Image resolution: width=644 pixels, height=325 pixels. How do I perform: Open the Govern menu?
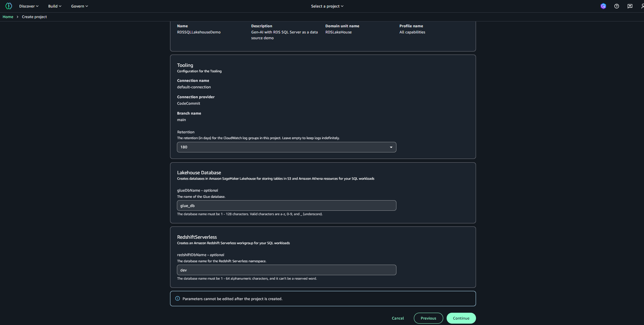tap(80, 6)
